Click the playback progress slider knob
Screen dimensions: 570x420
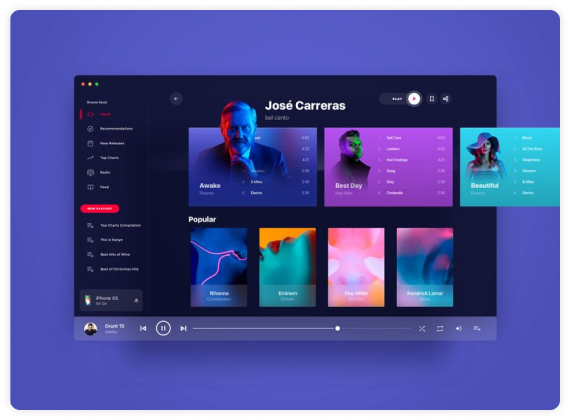pyautogui.click(x=337, y=328)
